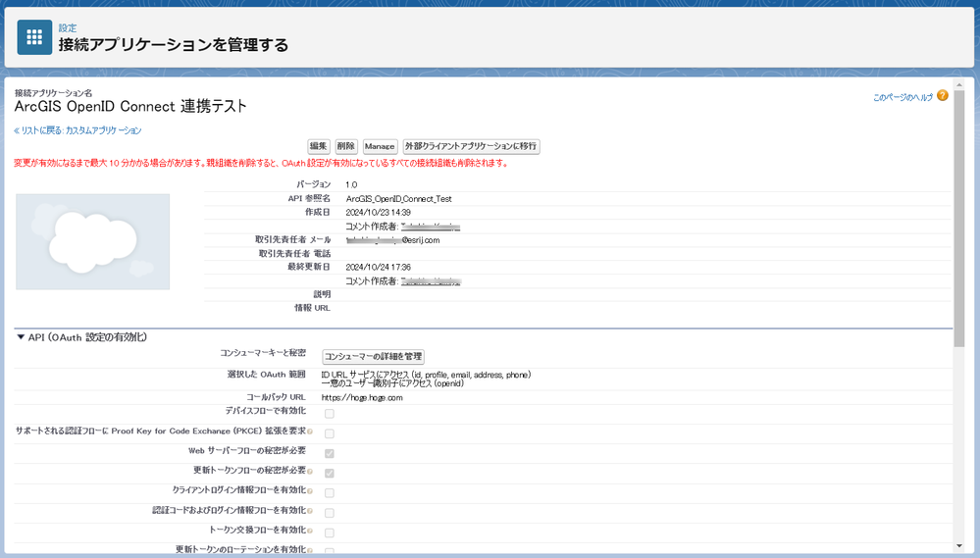Click the コンシューマーキーと秘密 label
The width and height of the screenshot is (980, 558).
coord(263,353)
